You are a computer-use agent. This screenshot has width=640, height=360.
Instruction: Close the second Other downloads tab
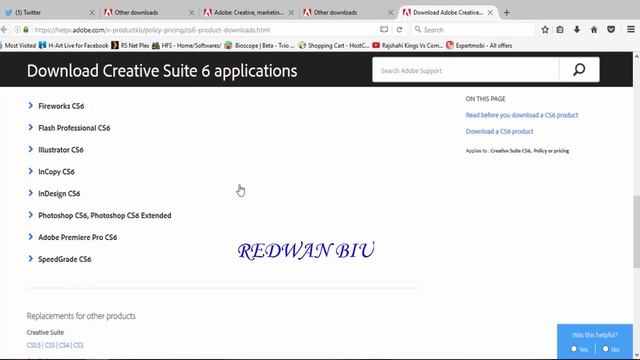(391, 13)
